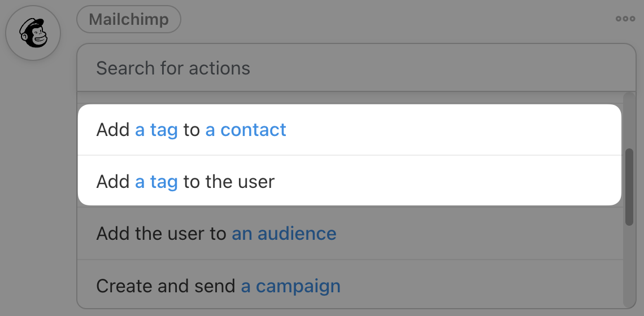Click the 'a contact' parameter link
The image size is (644, 316).
[246, 130]
